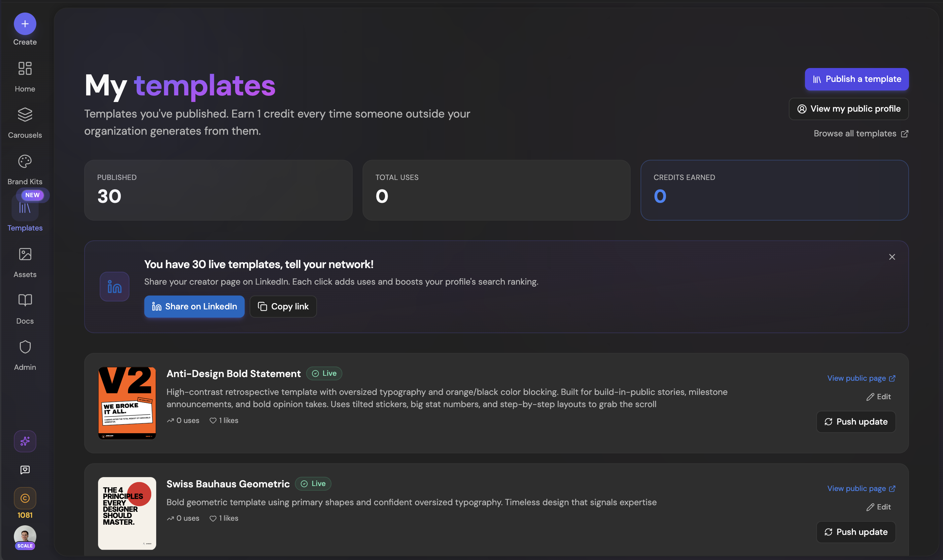
Task: Open the feedback message bubble icon
Action: click(x=24, y=470)
